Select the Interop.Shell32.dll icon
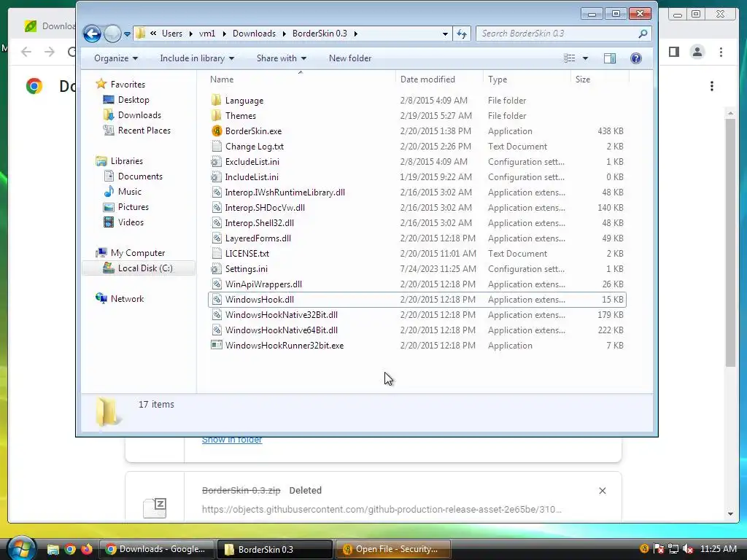The width and height of the screenshot is (747, 560). pyautogui.click(x=216, y=223)
